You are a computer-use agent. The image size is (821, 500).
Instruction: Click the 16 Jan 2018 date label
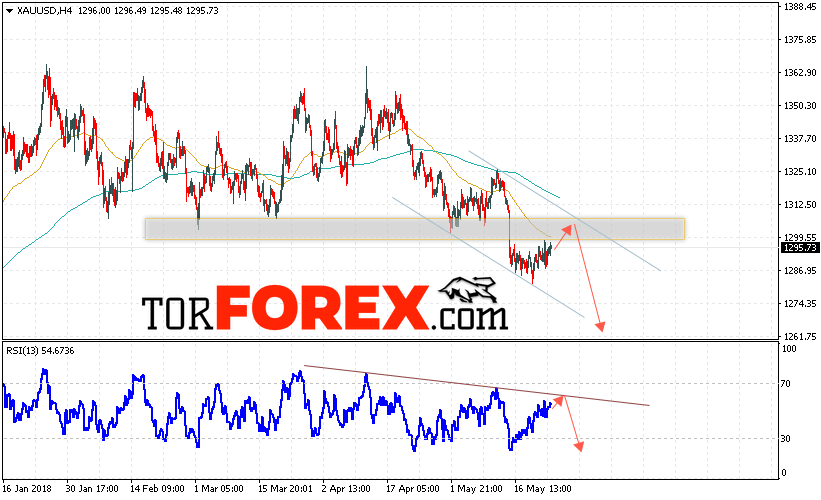click(27, 489)
